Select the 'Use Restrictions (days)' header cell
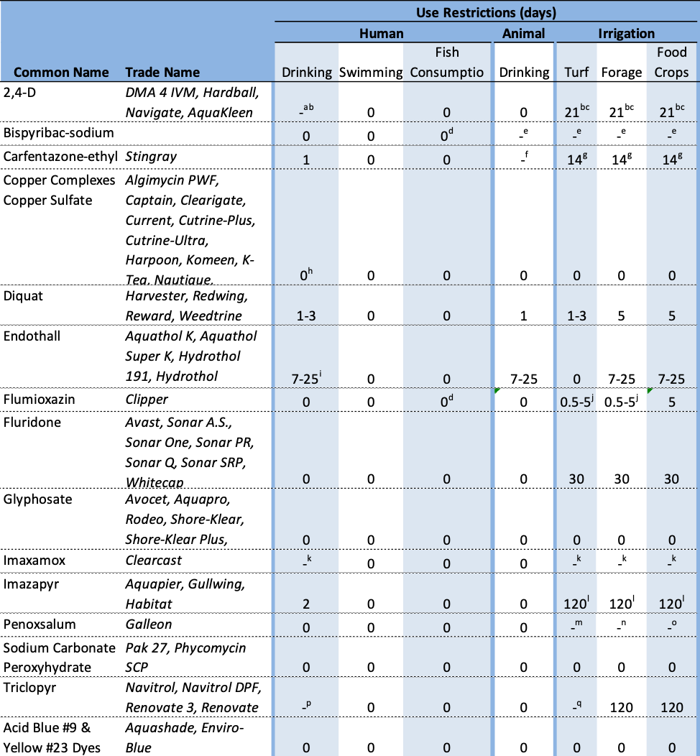Image resolution: width=700 pixels, height=756 pixels. (x=486, y=12)
